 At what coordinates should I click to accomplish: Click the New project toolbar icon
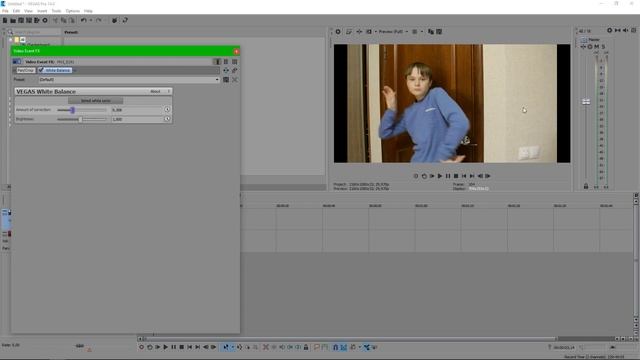point(5,20)
